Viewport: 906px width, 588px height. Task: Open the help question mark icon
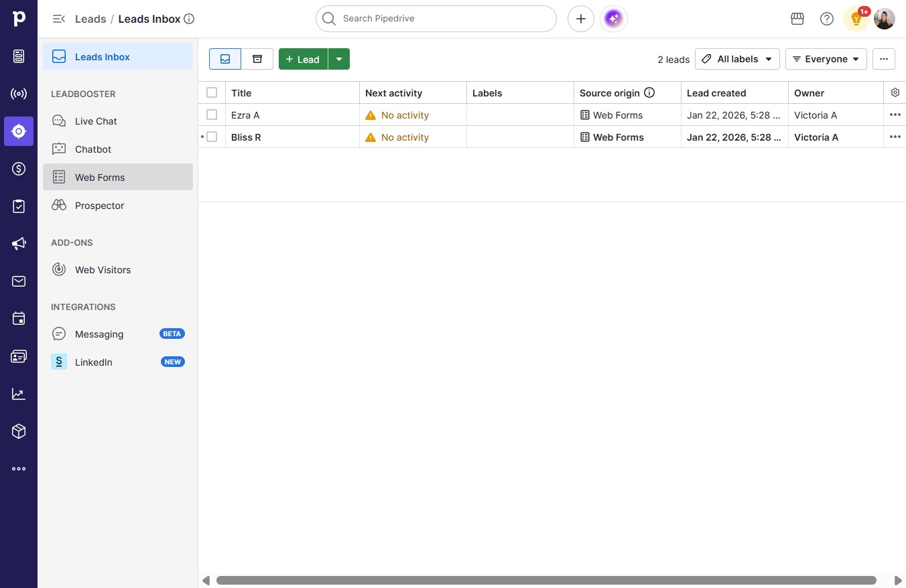[x=827, y=19]
